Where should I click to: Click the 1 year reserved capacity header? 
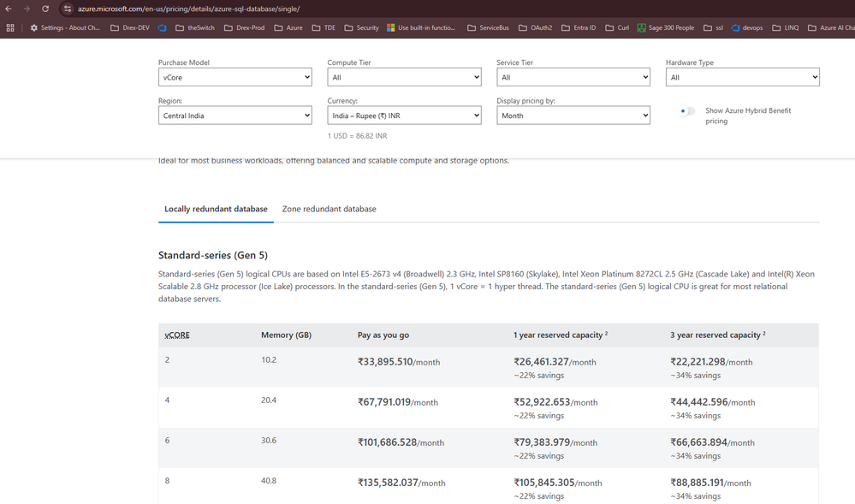coord(561,335)
